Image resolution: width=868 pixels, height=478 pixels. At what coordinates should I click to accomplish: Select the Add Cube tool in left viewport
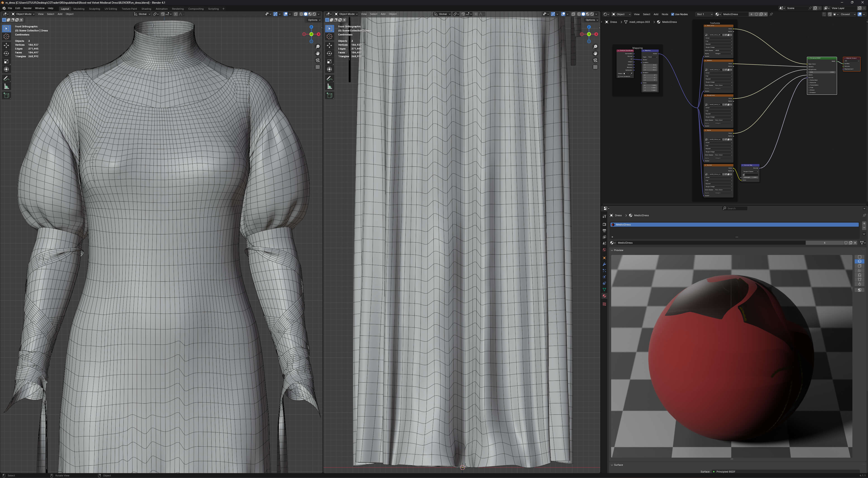point(6,95)
